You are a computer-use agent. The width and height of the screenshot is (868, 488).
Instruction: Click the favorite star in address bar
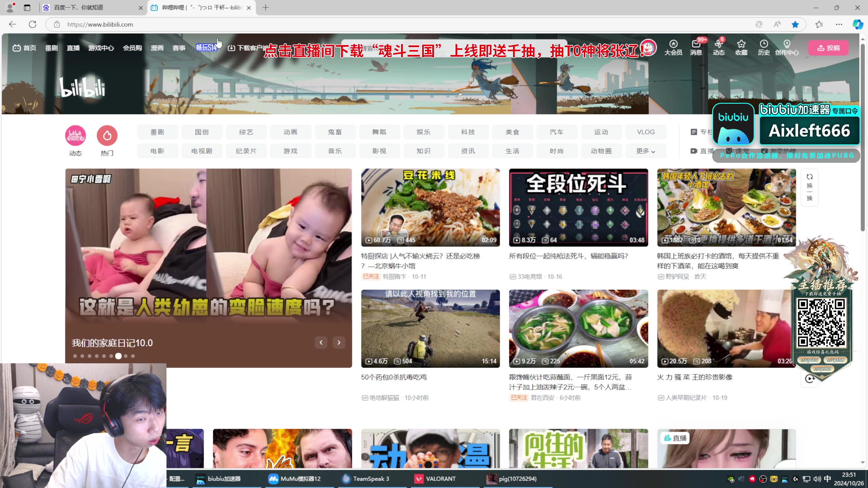tap(795, 24)
